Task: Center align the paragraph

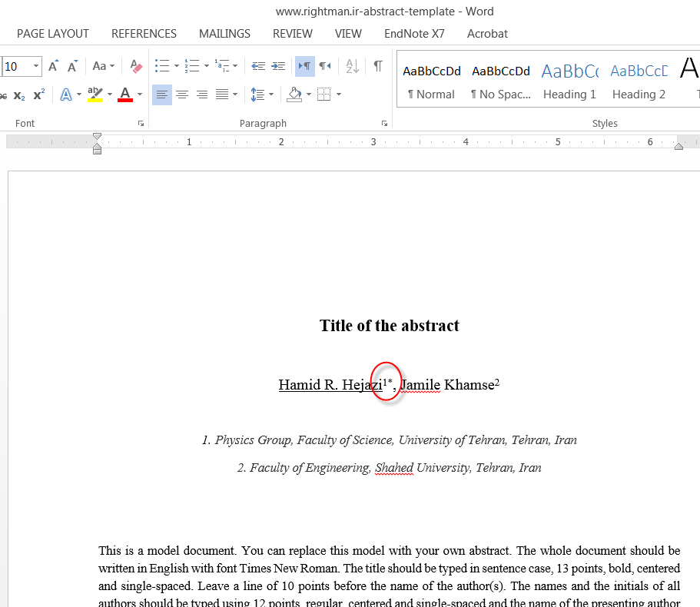Action: (182, 95)
